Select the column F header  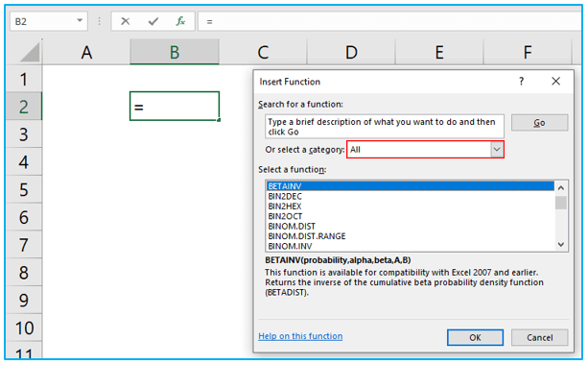click(528, 52)
